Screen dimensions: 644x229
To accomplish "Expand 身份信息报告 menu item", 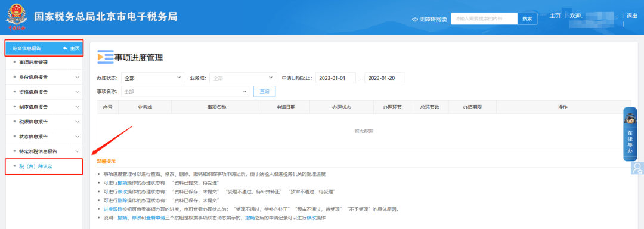I will tap(44, 77).
